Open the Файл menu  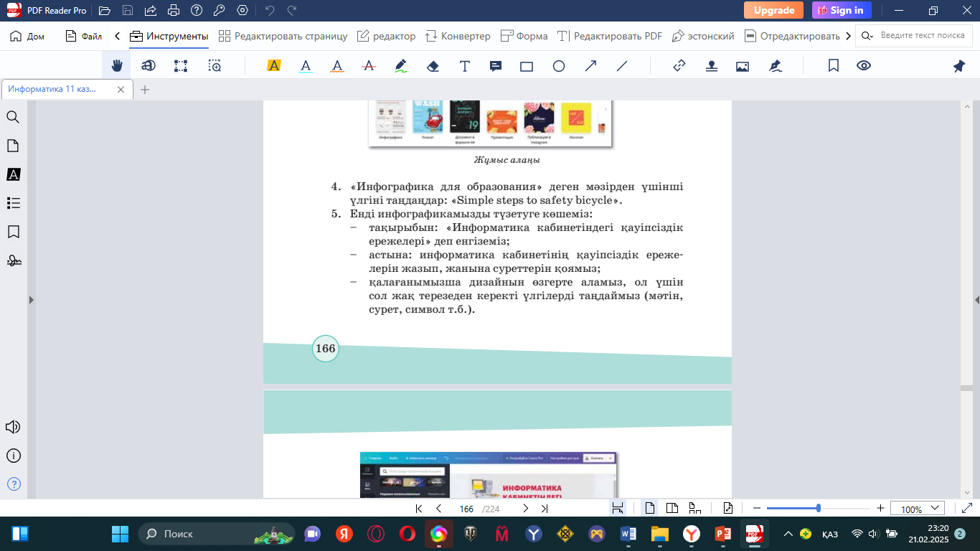point(83,36)
